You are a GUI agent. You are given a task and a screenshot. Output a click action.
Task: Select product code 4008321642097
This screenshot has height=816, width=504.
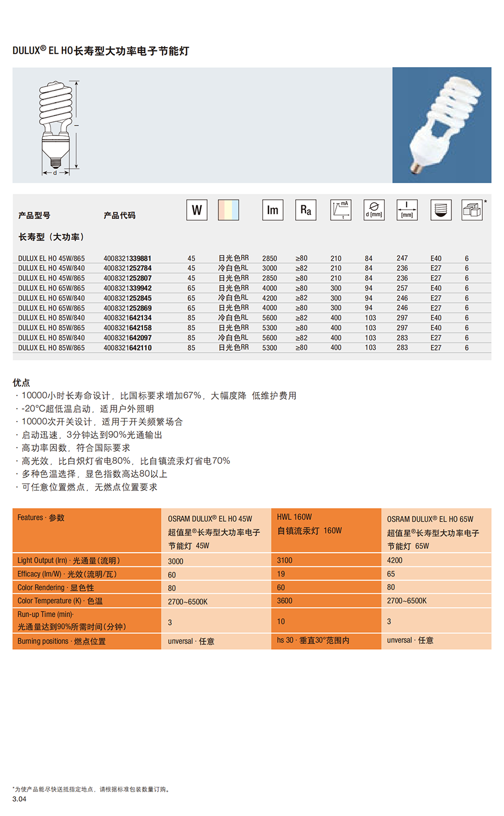pyautogui.click(x=127, y=338)
